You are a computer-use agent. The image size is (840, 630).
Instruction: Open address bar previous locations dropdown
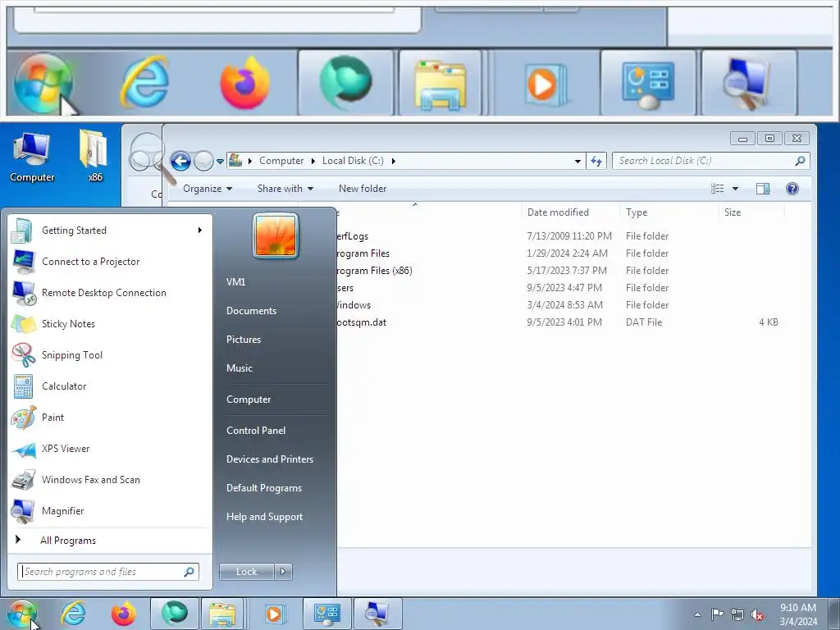pyautogui.click(x=577, y=162)
